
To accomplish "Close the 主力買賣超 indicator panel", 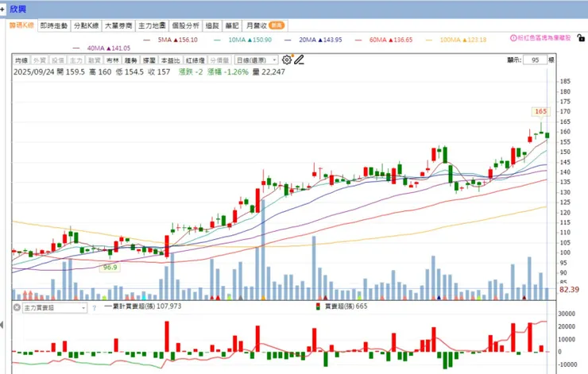I will point(17,307).
